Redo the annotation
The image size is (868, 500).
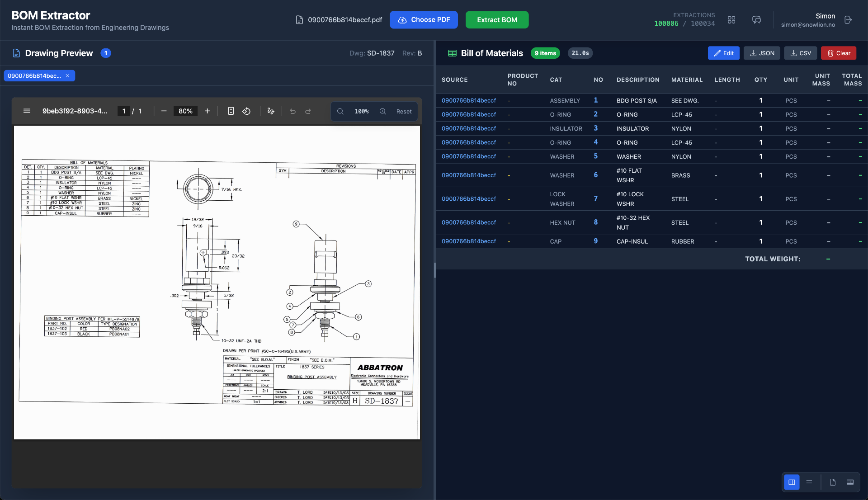(308, 111)
